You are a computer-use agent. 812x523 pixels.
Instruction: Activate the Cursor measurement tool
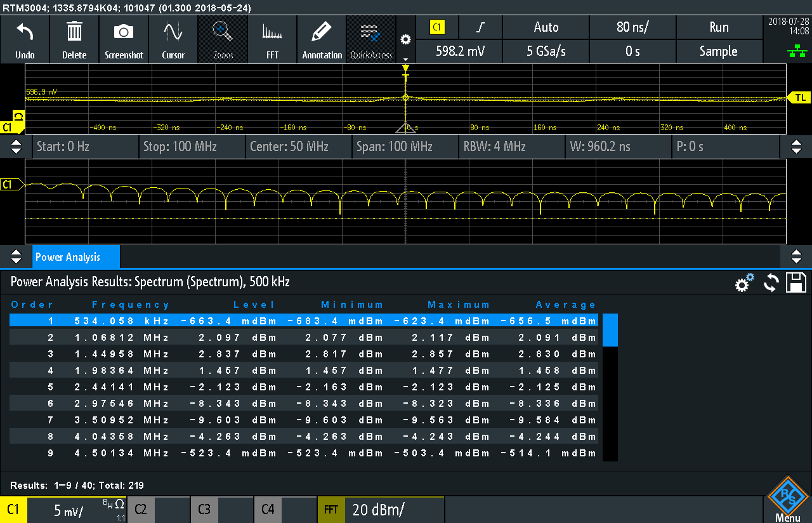click(173, 32)
